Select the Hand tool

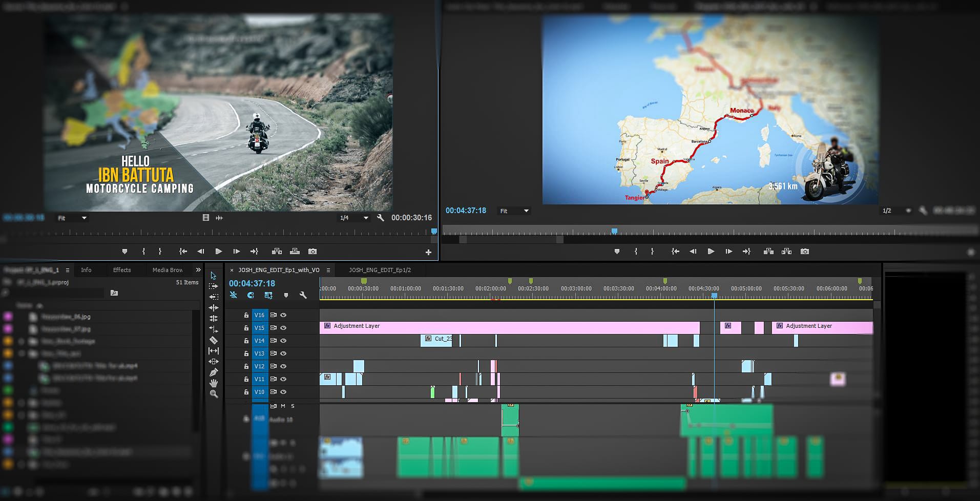click(214, 383)
